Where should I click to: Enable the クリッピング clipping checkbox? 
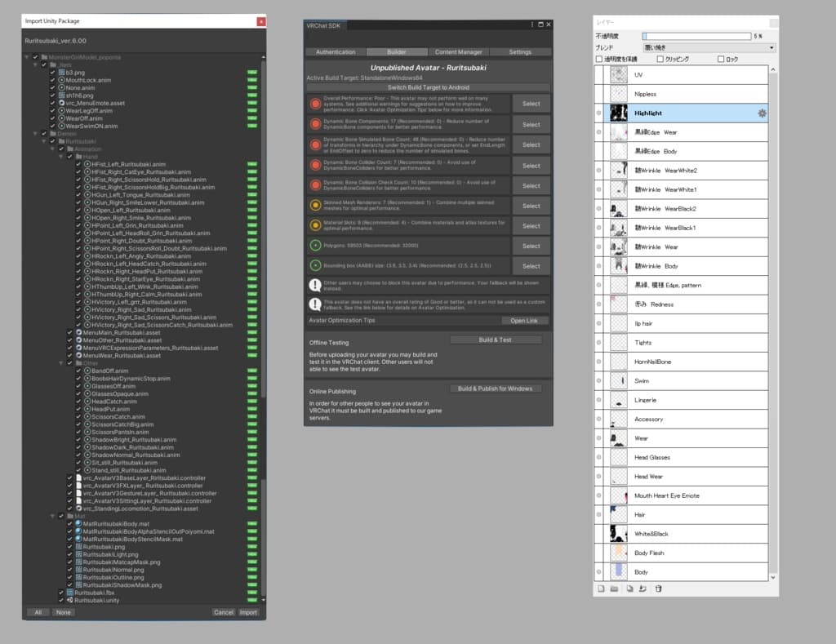click(x=660, y=60)
